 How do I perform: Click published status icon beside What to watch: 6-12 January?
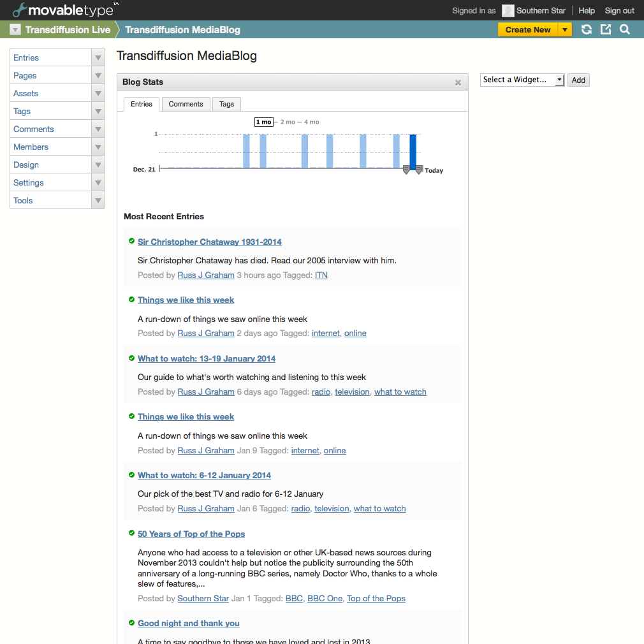coord(131,475)
